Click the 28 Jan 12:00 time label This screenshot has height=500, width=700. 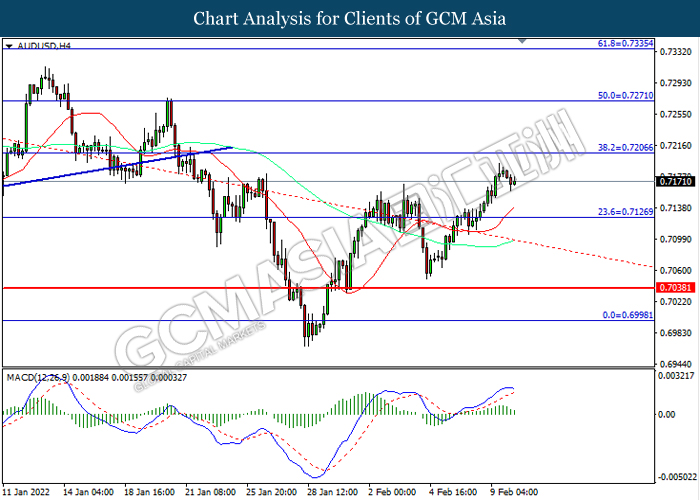[x=333, y=492]
